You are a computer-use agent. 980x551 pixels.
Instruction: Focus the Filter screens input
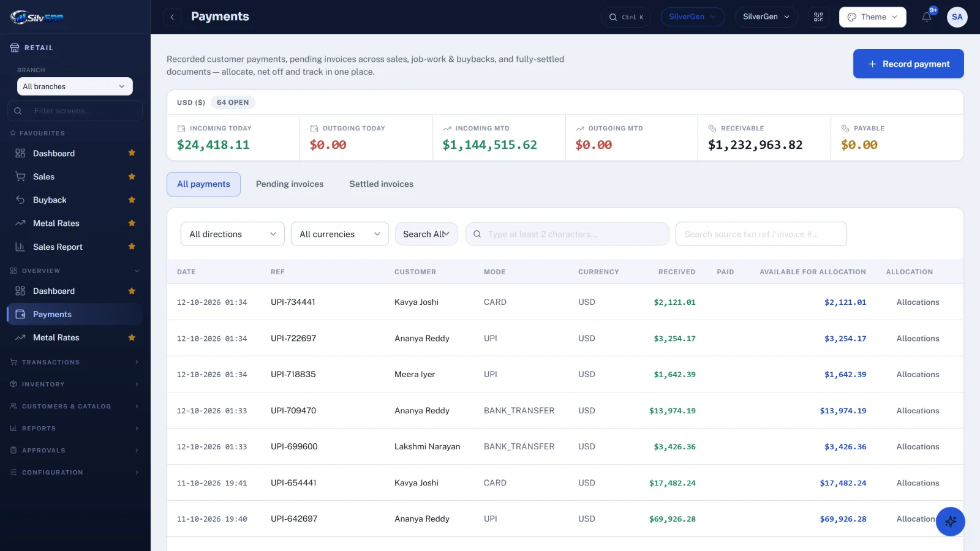[75, 111]
